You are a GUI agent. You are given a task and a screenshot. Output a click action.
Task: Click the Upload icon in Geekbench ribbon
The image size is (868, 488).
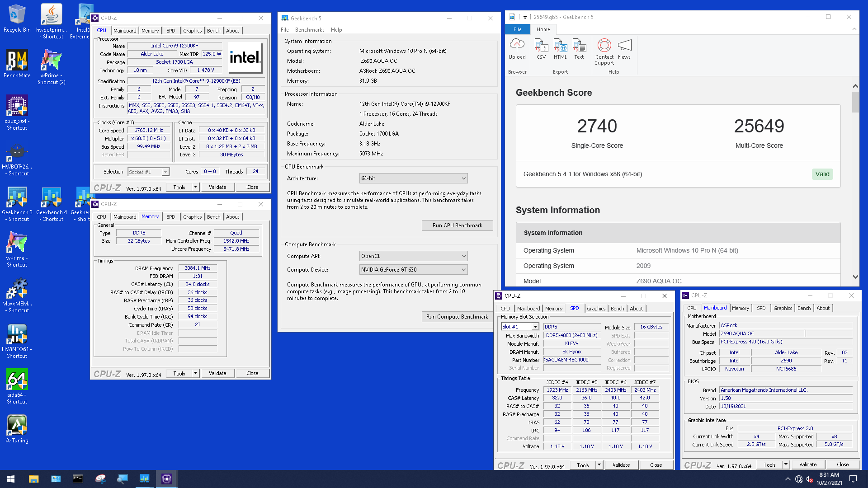517,49
